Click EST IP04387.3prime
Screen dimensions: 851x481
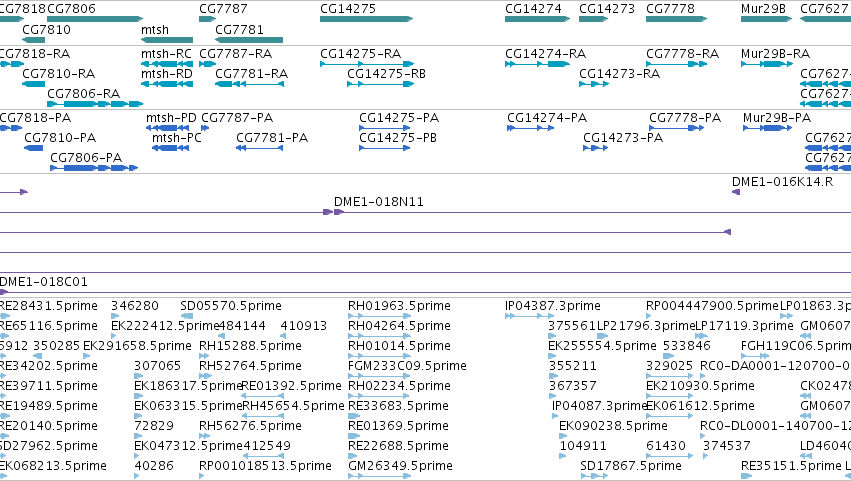coord(530,315)
